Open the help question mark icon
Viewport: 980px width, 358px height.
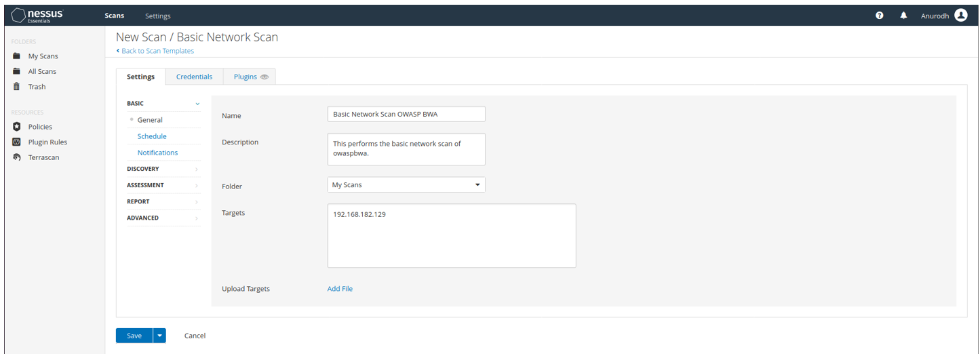(880, 16)
